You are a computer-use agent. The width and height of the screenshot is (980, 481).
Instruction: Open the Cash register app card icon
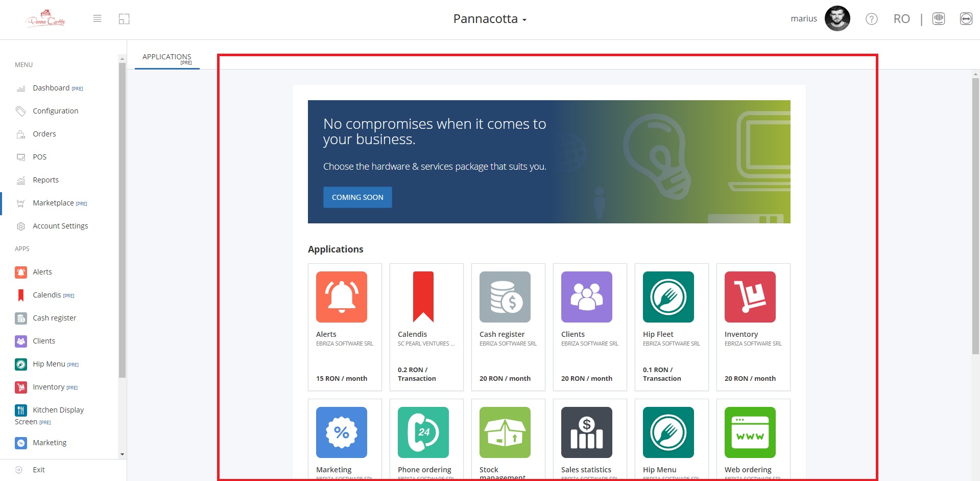(505, 297)
